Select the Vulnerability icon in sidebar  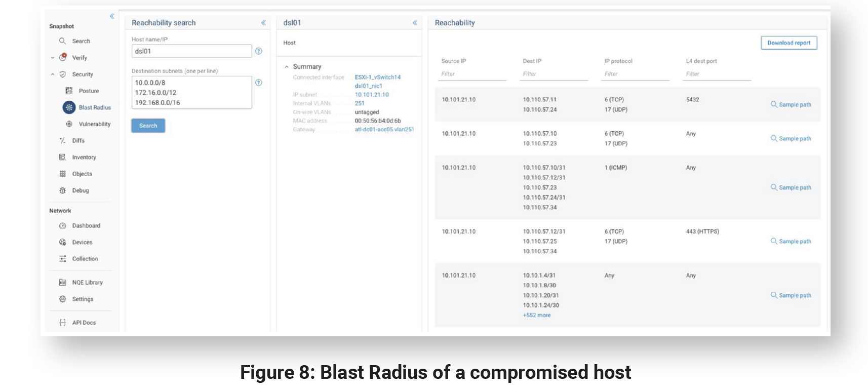tap(69, 124)
